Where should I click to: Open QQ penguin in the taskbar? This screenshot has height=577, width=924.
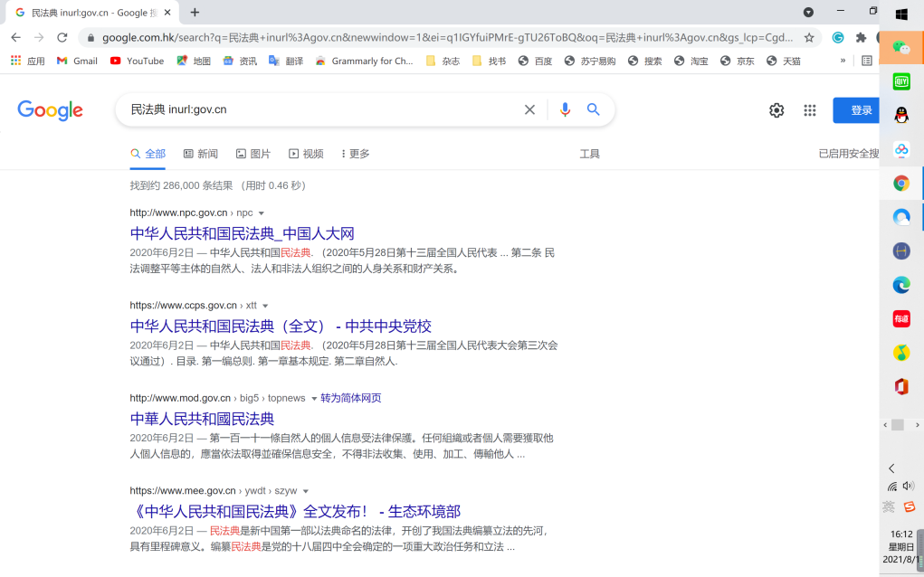(901, 115)
